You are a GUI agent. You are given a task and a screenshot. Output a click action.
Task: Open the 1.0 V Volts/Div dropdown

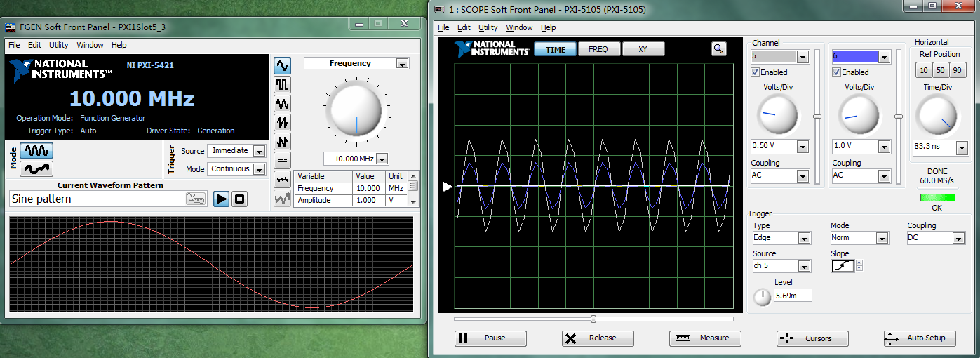coord(884,147)
